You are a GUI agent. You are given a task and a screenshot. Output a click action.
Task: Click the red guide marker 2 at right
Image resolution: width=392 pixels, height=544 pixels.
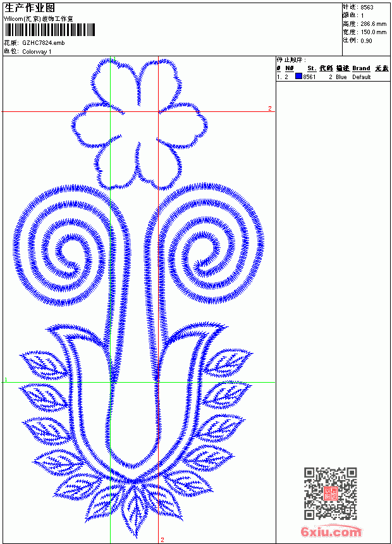(x=270, y=109)
